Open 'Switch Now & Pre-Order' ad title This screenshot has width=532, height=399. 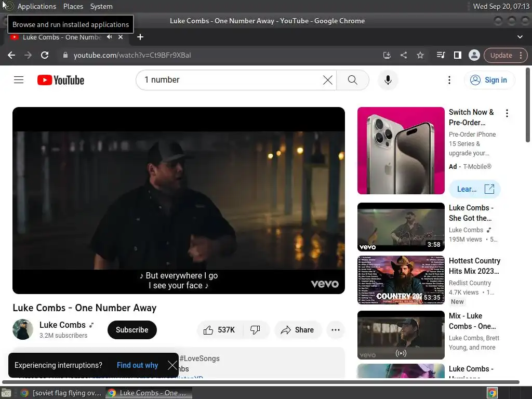pos(471,117)
